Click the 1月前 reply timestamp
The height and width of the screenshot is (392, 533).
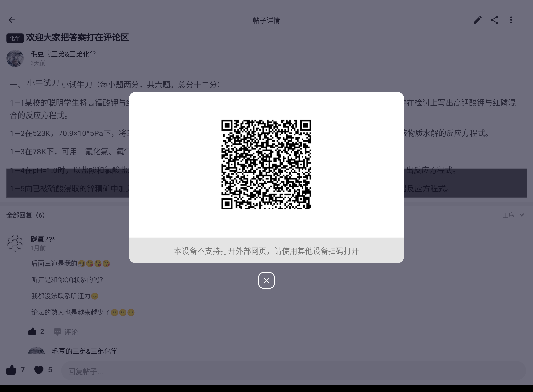point(38,248)
